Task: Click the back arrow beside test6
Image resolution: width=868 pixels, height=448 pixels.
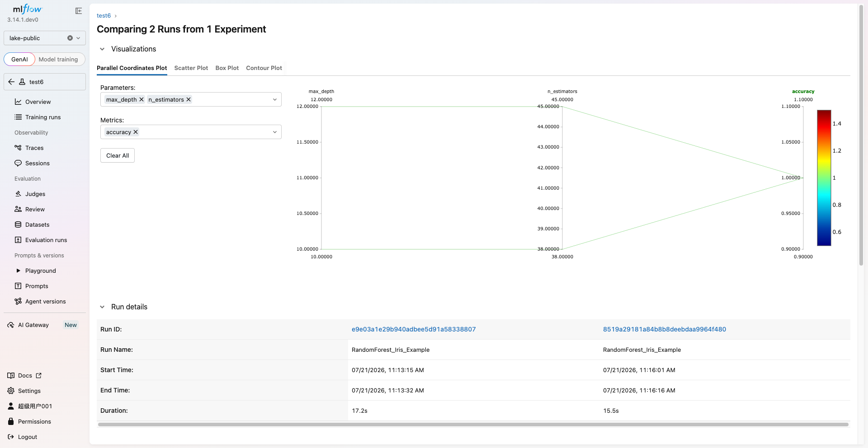Action: click(11, 82)
